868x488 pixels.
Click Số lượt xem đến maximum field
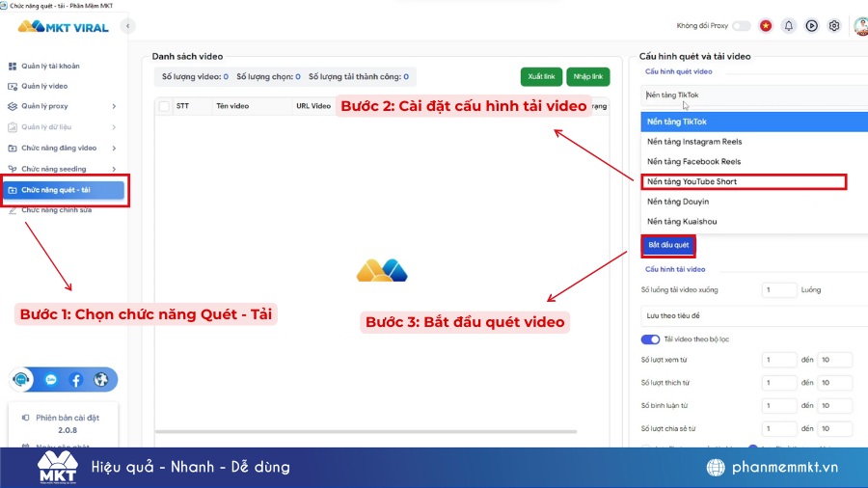pos(834,360)
